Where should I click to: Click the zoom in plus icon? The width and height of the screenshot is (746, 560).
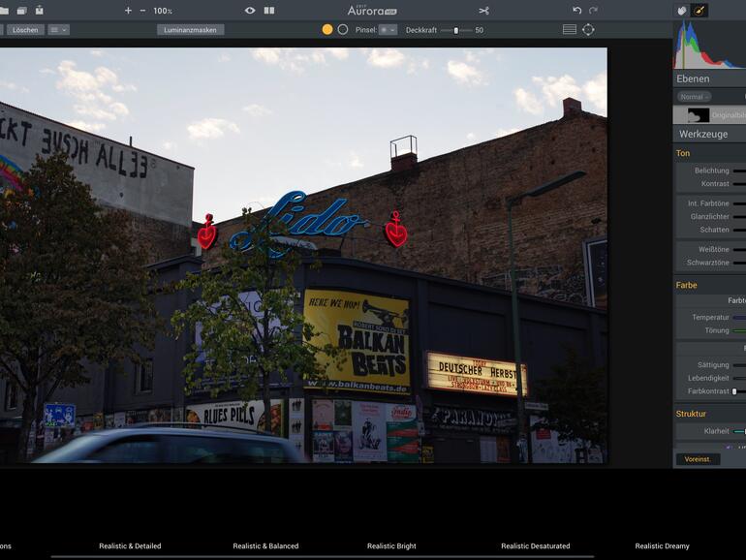pyautogui.click(x=128, y=11)
